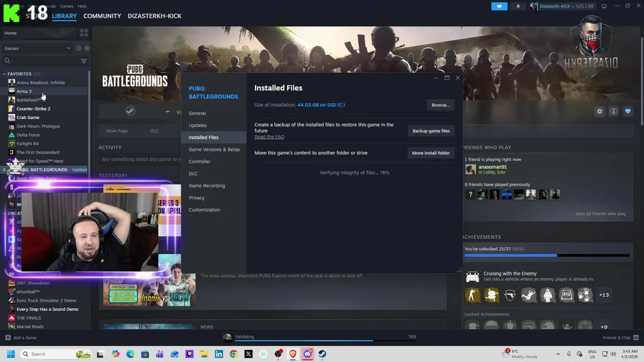Select Controller in properties sidebar
This screenshot has width=644, height=362.
214,161
